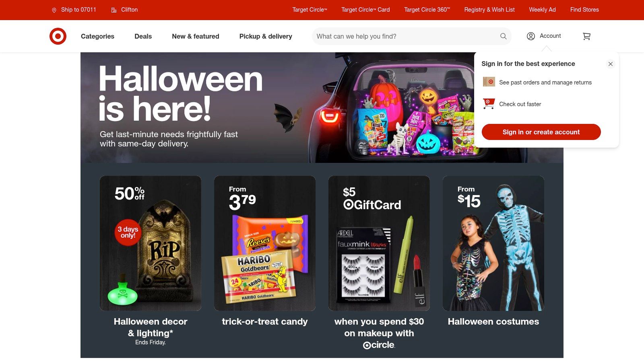
Task: Select the trick-or-treat candy tile
Action: (x=265, y=251)
